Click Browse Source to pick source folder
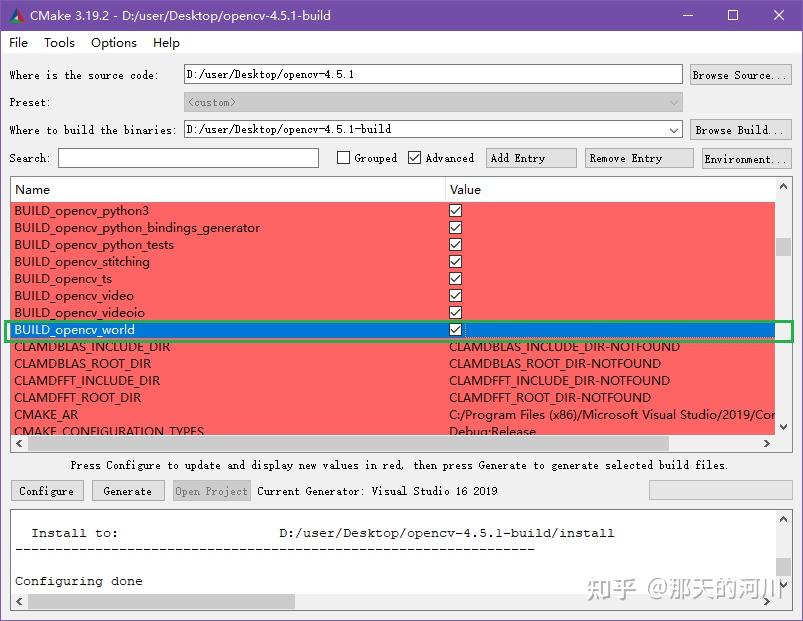The image size is (803, 621). click(740, 73)
